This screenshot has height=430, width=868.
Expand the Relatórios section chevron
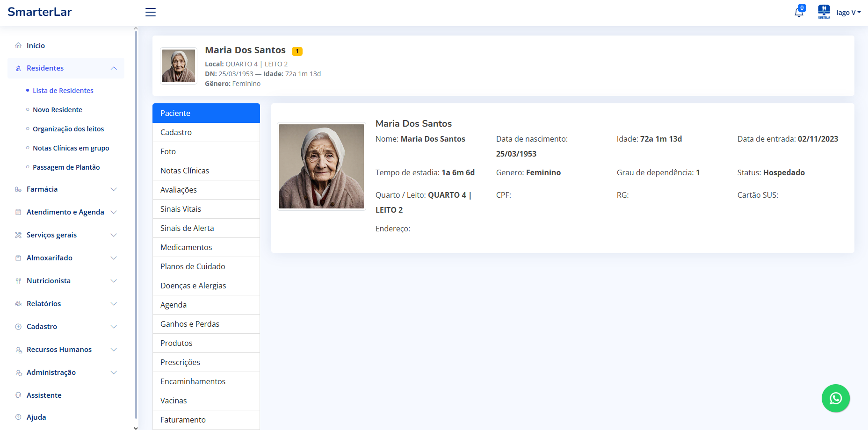[x=114, y=304]
